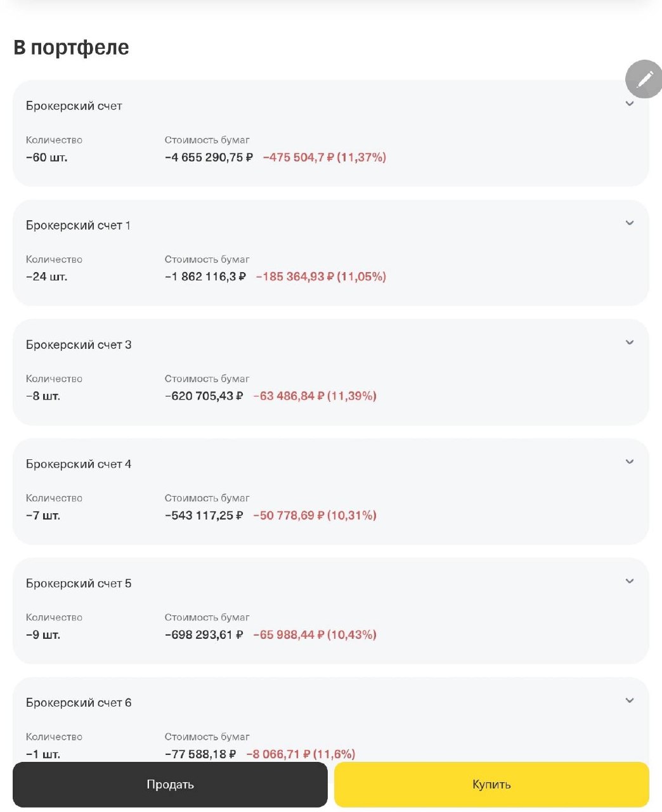This screenshot has width=662, height=812.
Task: Expand chevron on unnumbered Брокерский счет card
Action: tap(630, 104)
